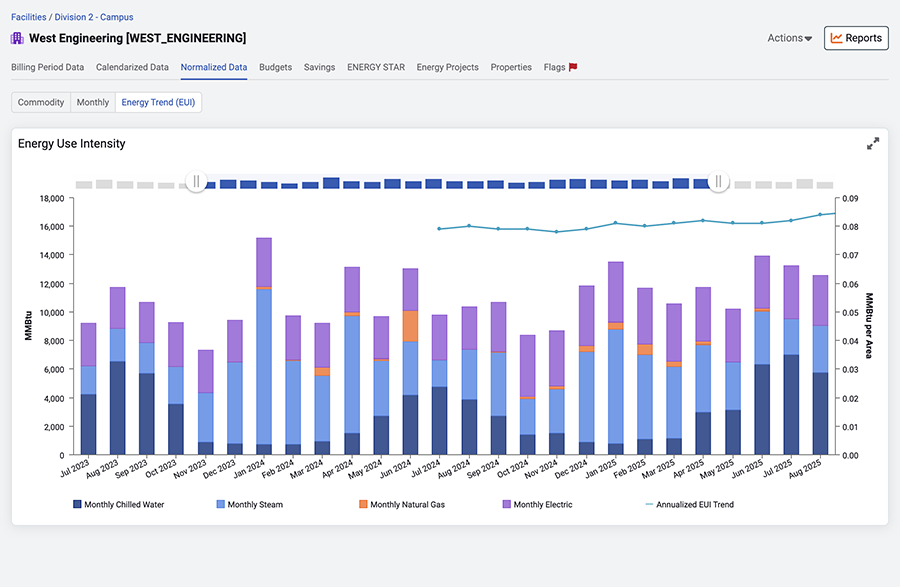This screenshot has width=900, height=587.
Task: Click the Jan 2024 stacked bar
Action: pyautogui.click(x=264, y=346)
